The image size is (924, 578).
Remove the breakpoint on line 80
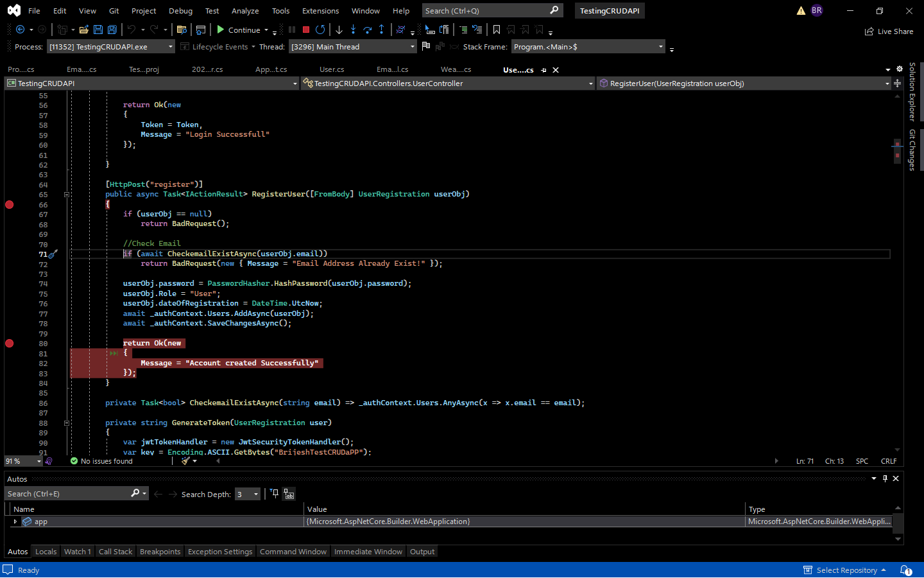click(x=9, y=342)
